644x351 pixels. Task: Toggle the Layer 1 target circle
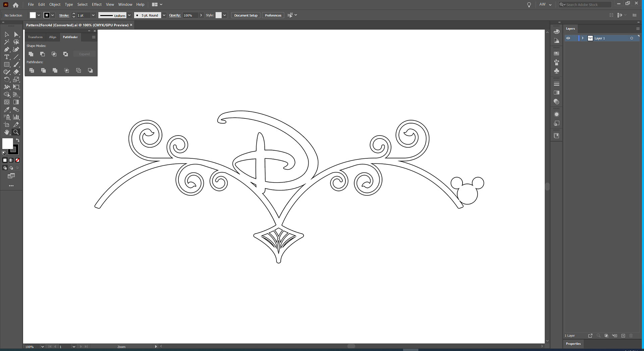point(632,38)
